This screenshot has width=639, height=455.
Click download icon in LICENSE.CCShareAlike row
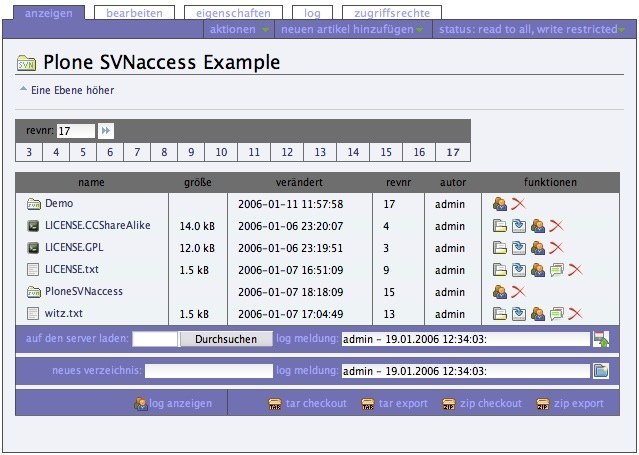(518, 226)
